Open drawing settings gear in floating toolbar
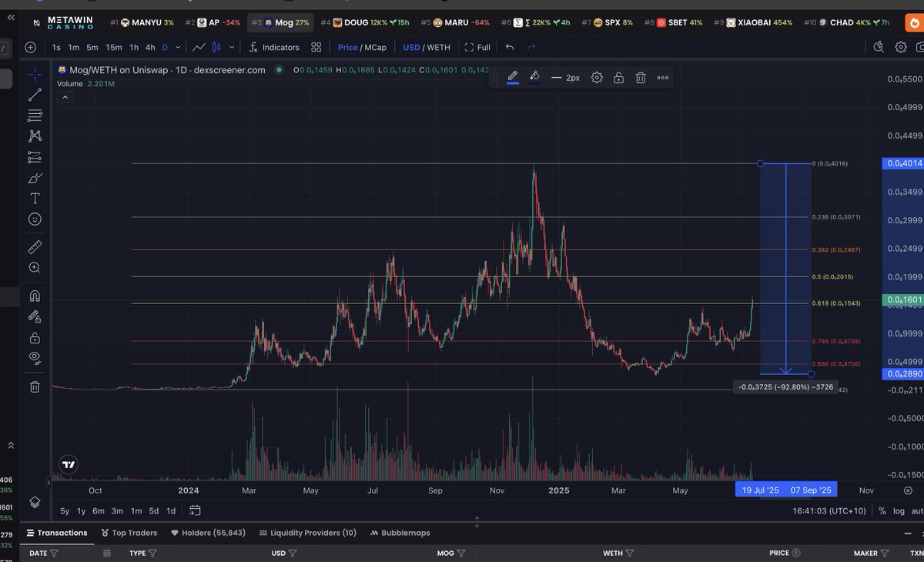The height and width of the screenshot is (562, 924). pos(597,78)
